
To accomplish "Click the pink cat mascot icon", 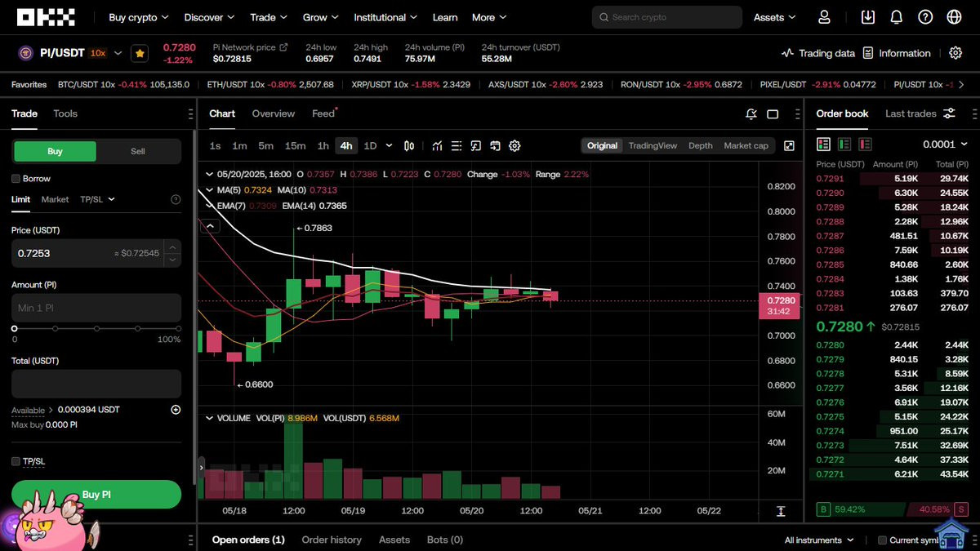I will (x=49, y=521).
